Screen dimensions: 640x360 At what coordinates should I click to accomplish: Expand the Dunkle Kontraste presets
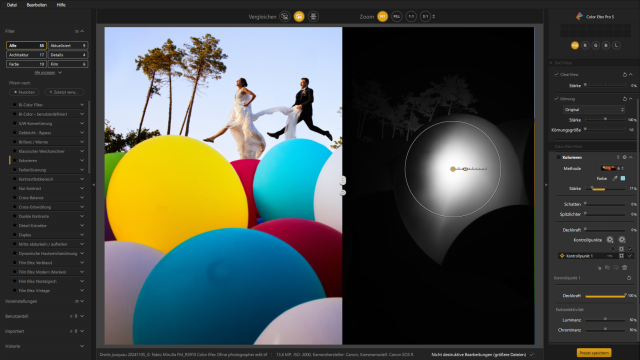click(82, 216)
